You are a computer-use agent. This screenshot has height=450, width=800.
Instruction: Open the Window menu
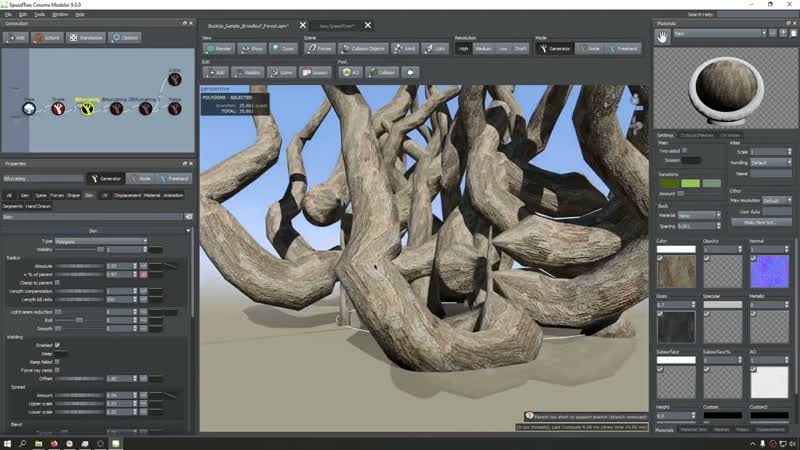coord(60,14)
